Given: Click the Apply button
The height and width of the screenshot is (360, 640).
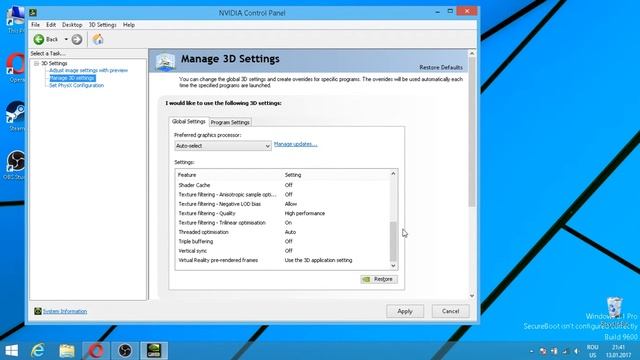Looking at the screenshot, I should click(x=405, y=311).
